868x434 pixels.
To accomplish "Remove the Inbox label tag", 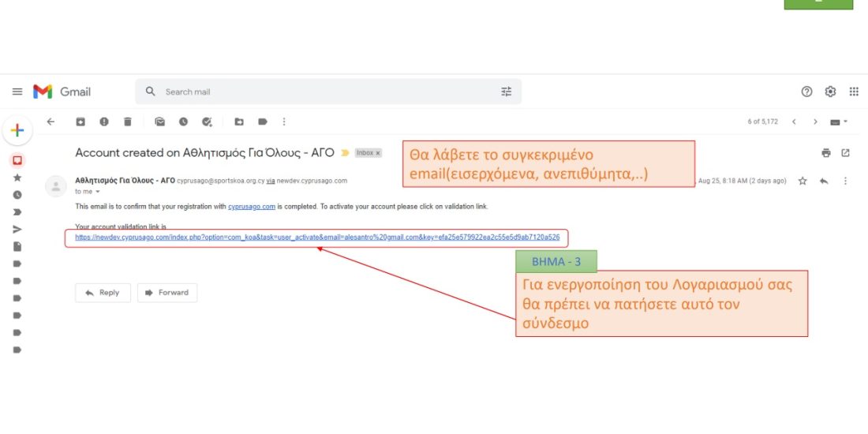I will [378, 153].
